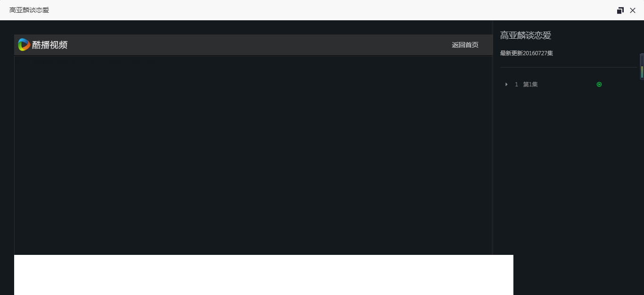The height and width of the screenshot is (295, 644).
Task: Click the empty row area right of 第1集
Action: pyautogui.click(x=567, y=84)
